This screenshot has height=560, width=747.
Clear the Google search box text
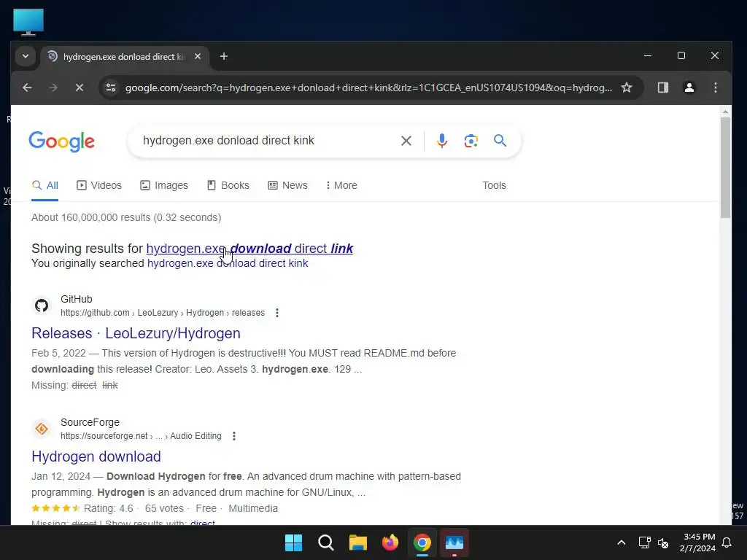[406, 141]
